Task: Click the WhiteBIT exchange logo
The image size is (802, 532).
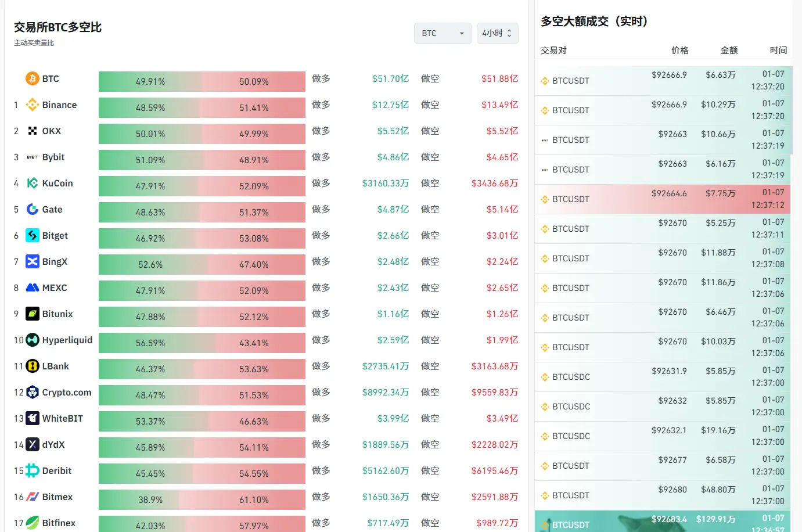Action: click(x=33, y=418)
